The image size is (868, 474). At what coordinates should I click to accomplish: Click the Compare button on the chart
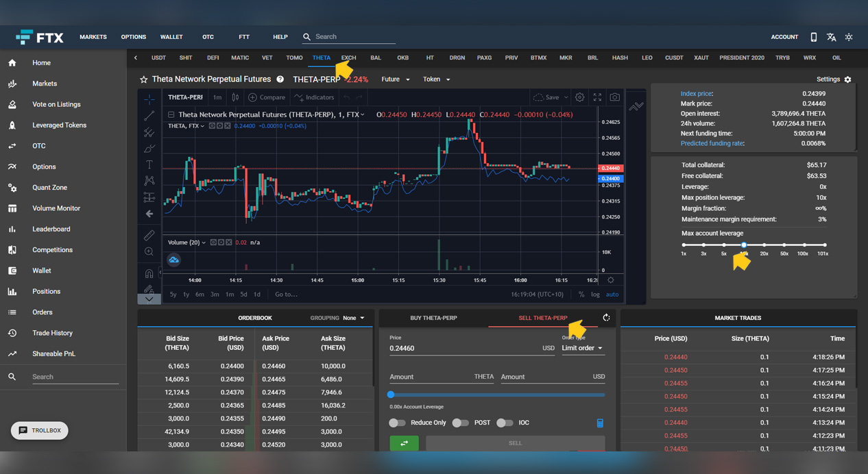pos(267,97)
